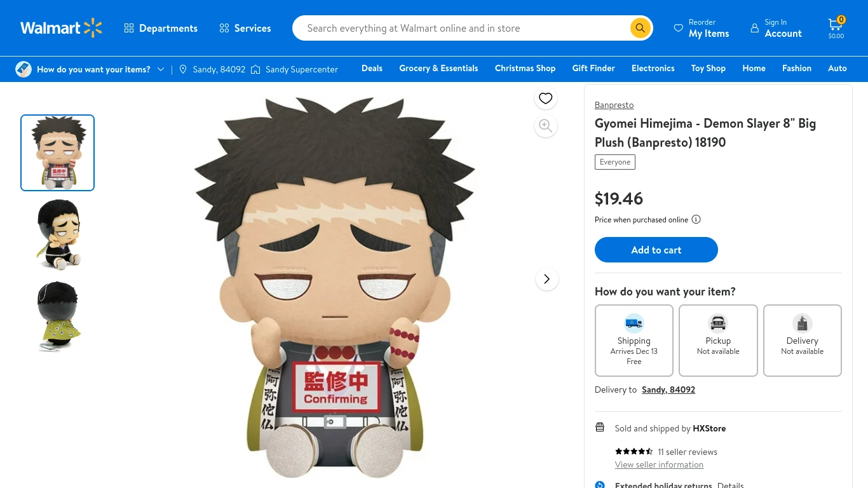The width and height of the screenshot is (868, 488).
Task: Click the yellow search magnifier button
Action: [x=640, y=28]
